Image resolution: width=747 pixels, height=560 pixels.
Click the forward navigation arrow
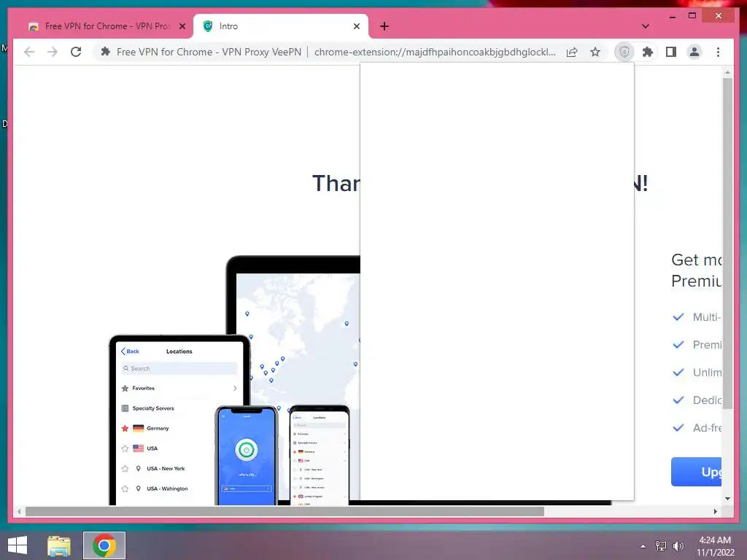[53, 52]
